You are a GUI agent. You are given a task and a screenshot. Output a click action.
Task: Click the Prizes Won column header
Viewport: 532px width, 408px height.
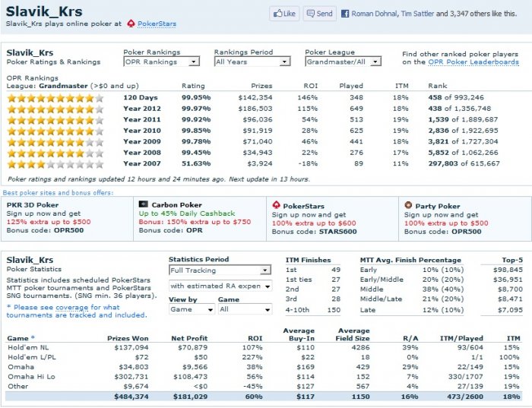coord(128,338)
